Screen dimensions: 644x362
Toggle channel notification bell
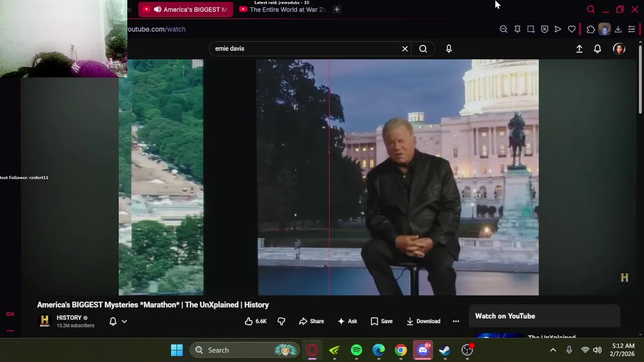coord(113,321)
